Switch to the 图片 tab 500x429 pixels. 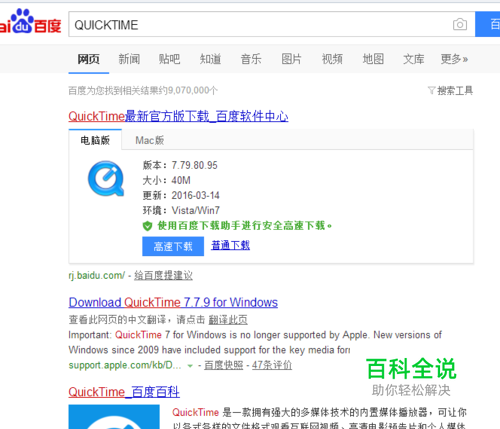292,59
